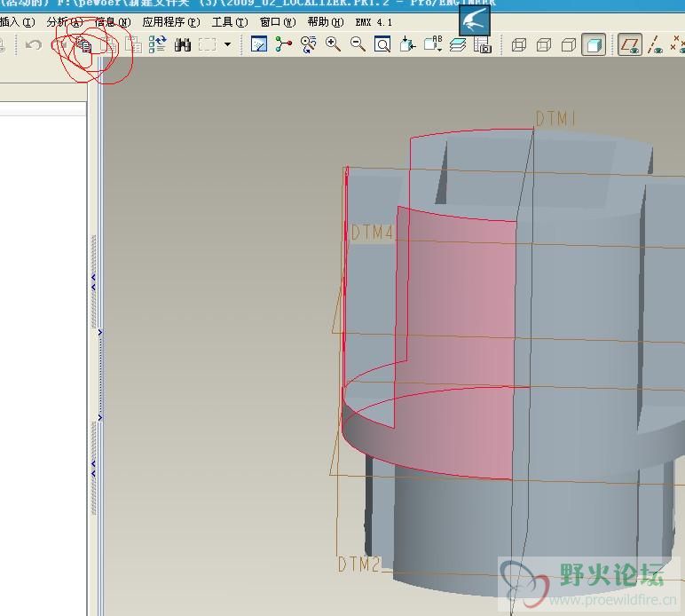Click the Refit to screen icon
Viewport: 685px width, 616px height.
[x=382, y=44]
